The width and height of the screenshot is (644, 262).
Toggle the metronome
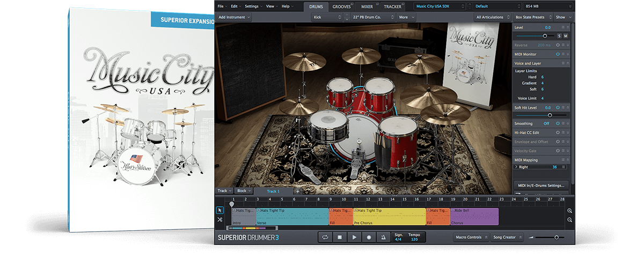(x=383, y=237)
